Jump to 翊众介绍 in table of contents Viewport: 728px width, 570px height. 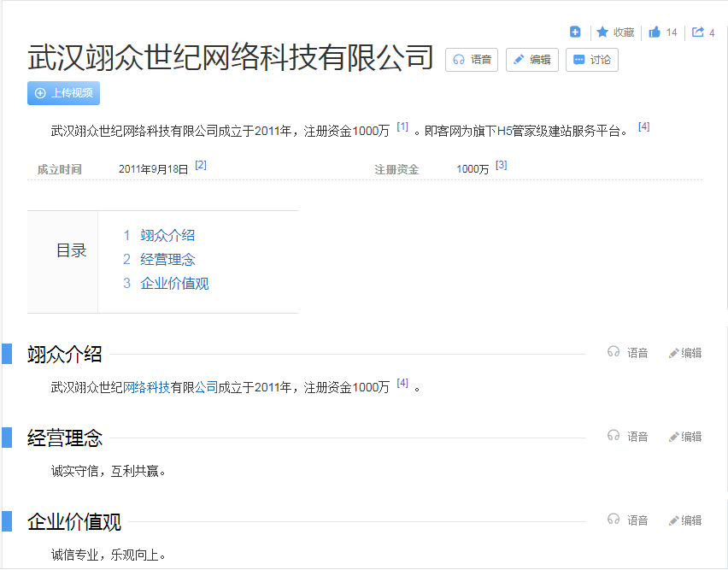click(x=167, y=236)
